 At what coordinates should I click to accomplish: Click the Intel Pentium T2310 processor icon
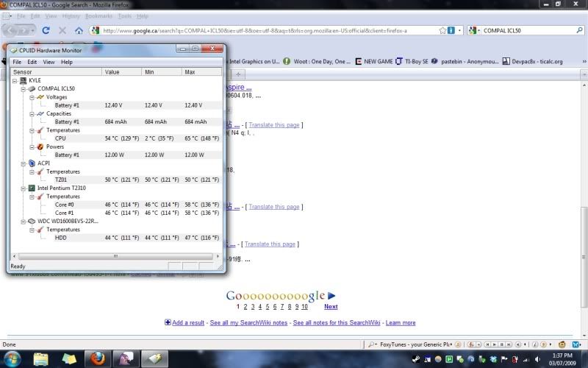(32, 188)
